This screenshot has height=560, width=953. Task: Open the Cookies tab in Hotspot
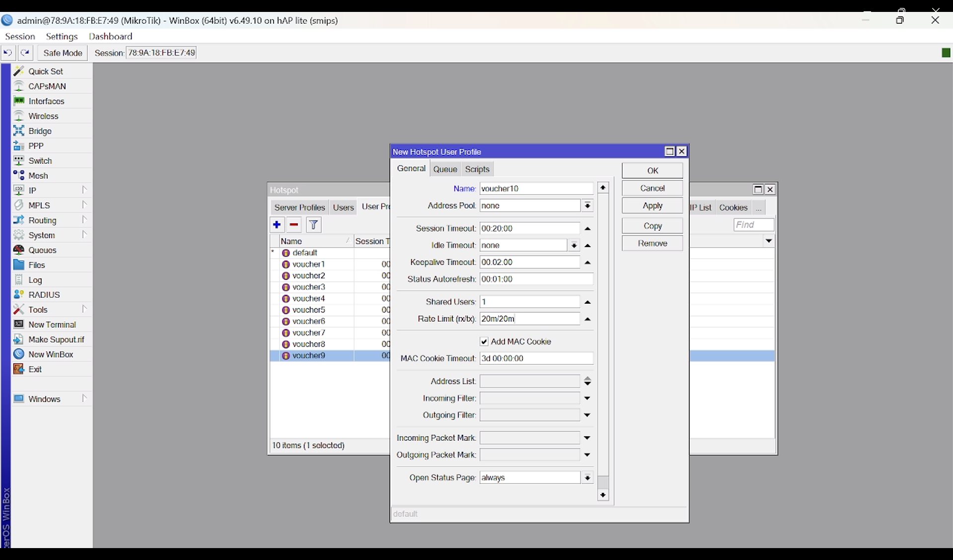733,208
